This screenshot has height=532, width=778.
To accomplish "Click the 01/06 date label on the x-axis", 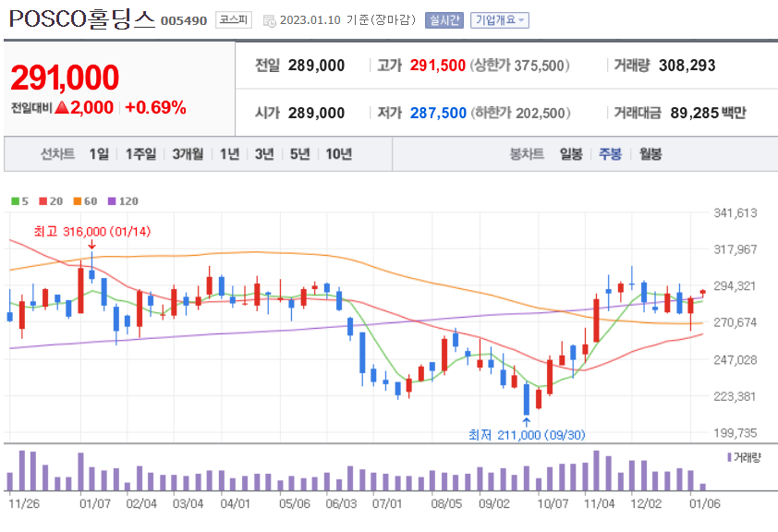I will point(705,503).
